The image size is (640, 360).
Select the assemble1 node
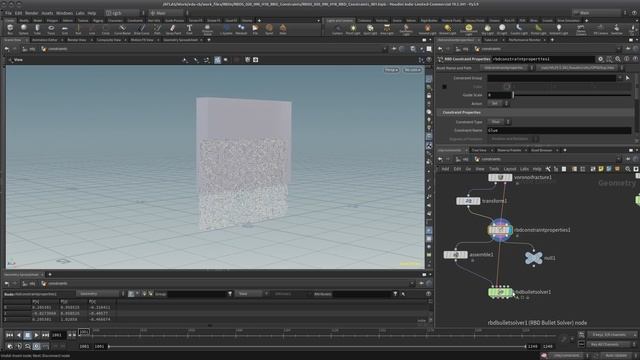click(456, 255)
